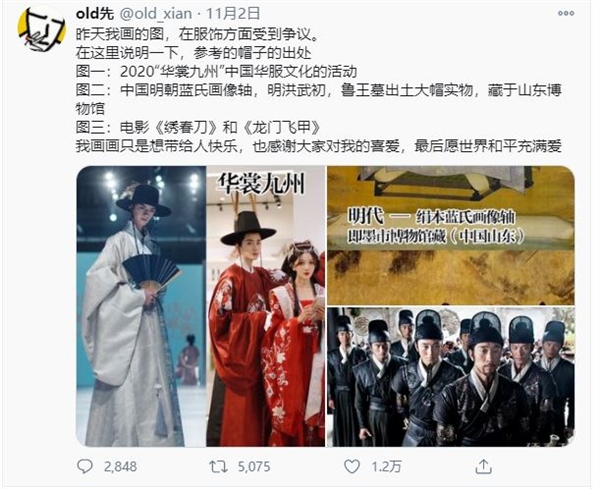View the 2,848 replies count
The height and width of the screenshot is (489, 600).
tap(121, 467)
